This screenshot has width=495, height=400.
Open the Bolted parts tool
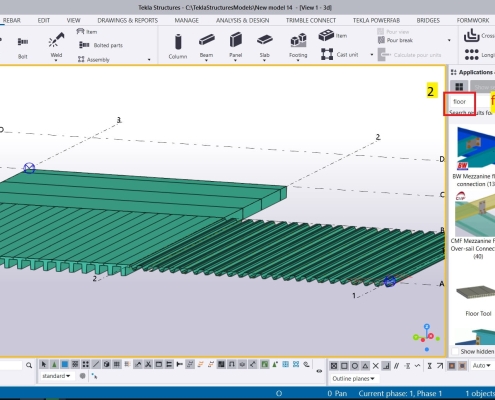(101, 45)
